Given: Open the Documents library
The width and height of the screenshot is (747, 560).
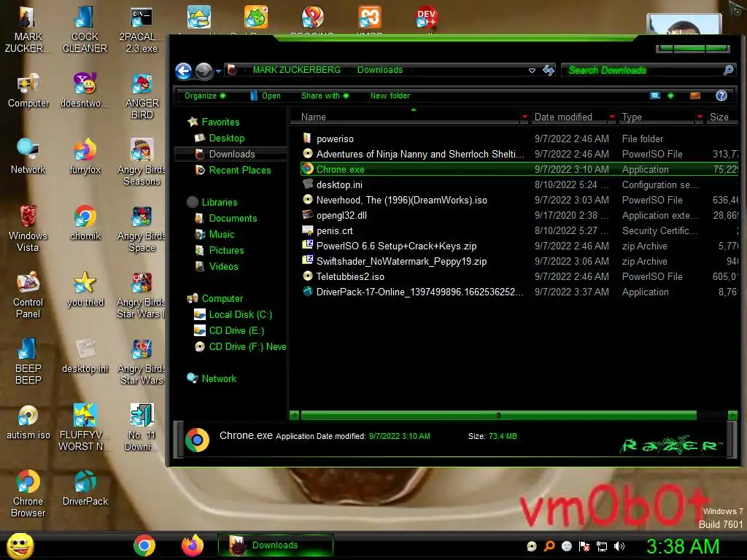Looking at the screenshot, I should [x=233, y=218].
